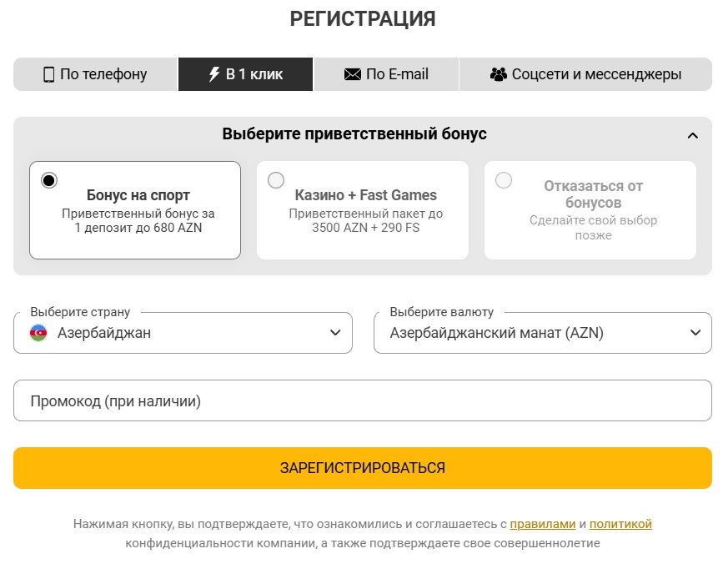728x584 pixels.
Task: Switch to the По E-mail registration tab
Action: (x=386, y=74)
